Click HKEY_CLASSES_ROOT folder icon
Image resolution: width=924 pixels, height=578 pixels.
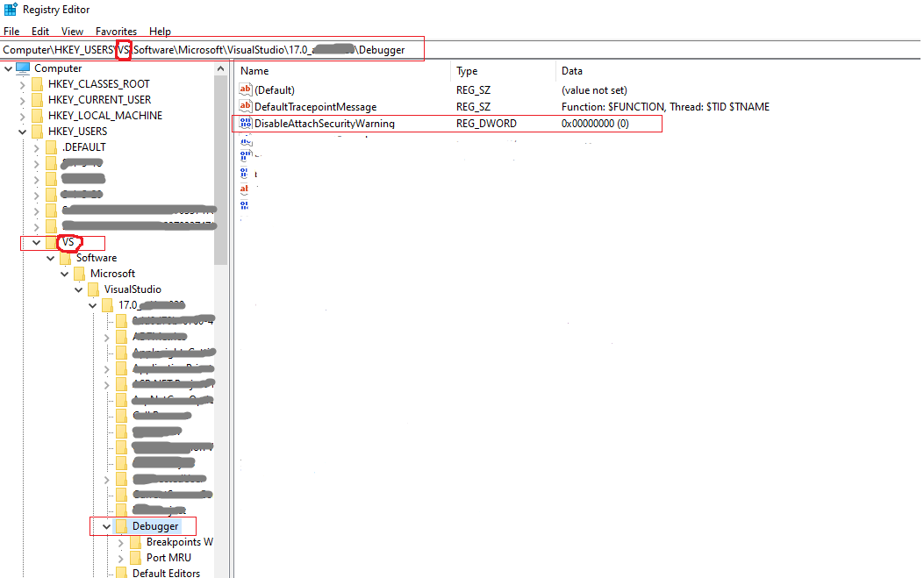37,84
